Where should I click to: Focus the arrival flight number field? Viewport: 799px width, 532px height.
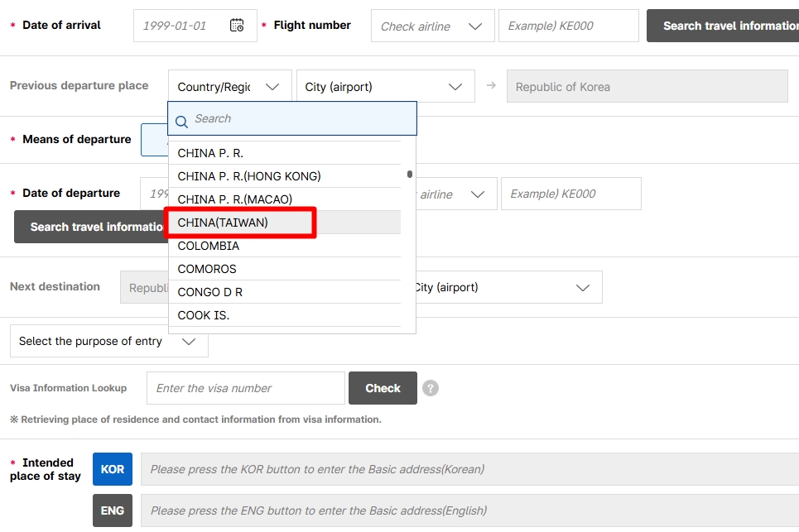click(x=568, y=26)
